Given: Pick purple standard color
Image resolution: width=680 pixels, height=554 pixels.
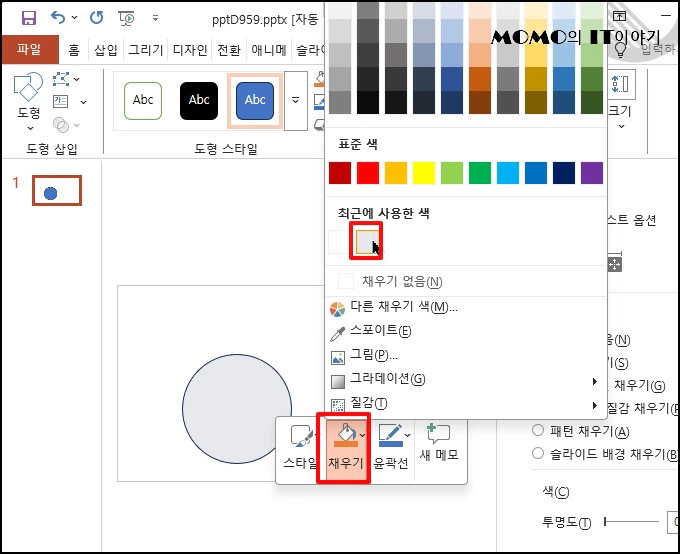Looking at the screenshot, I should pos(592,173).
